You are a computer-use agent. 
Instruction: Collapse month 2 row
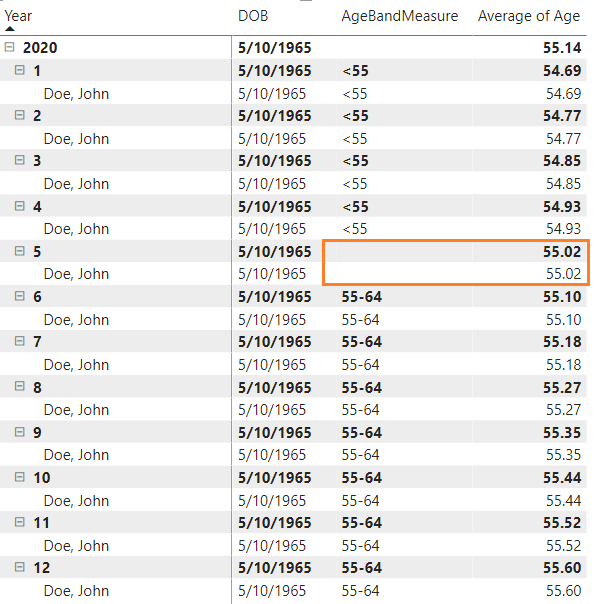[20, 115]
